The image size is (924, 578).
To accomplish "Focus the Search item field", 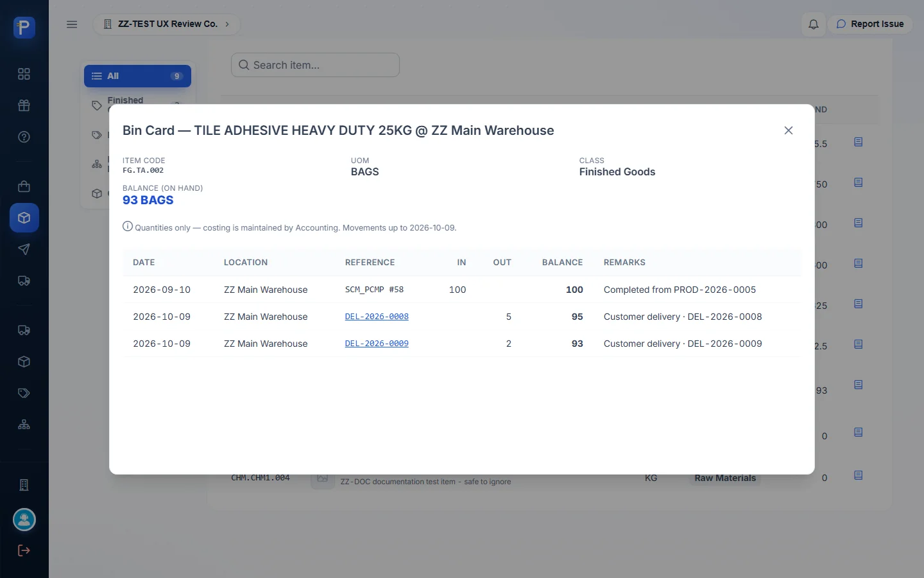I will pyautogui.click(x=315, y=65).
